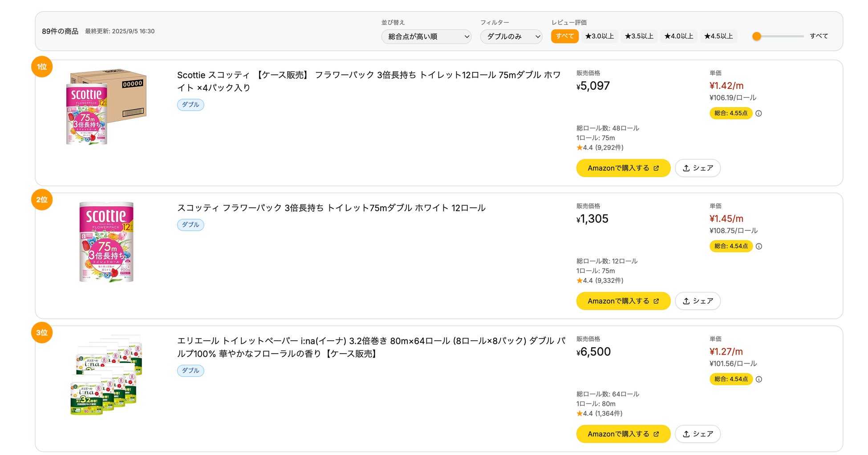Click the ★4.4 (1,364件) rating
The height and width of the screenshot is (455, 868).
coord(600,414)
